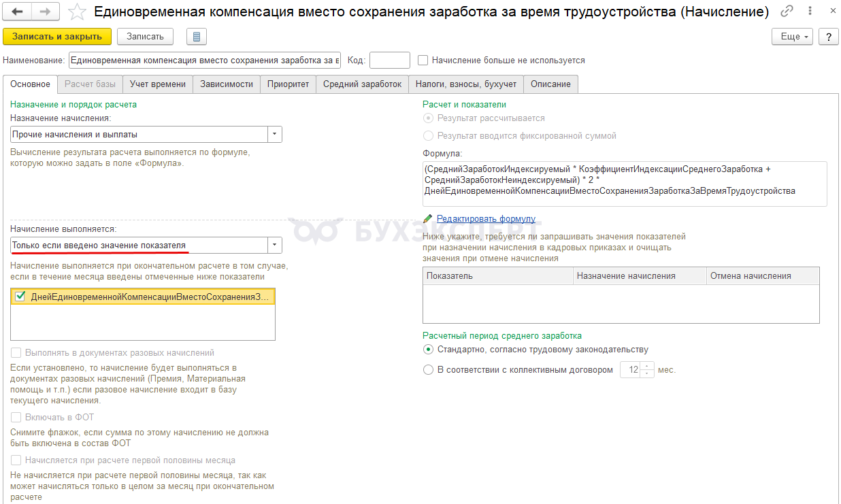Select В соответствии с коллективным договором option
841x504 pixels.
(428, 370)
